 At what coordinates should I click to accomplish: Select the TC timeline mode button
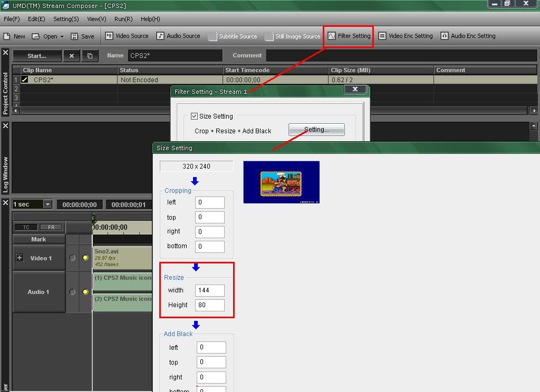click(x=26, y=227)
